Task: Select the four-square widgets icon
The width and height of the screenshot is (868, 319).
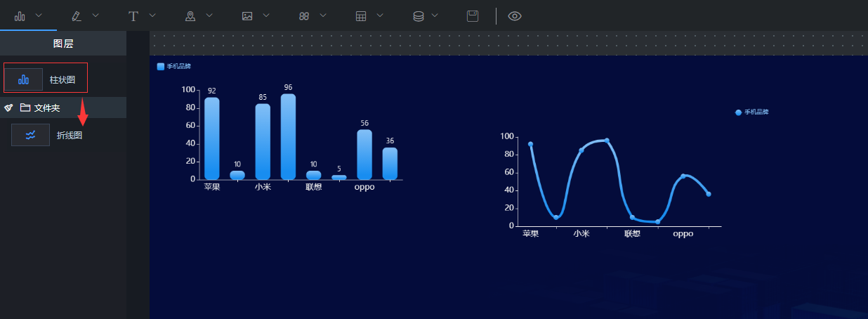Action: [x=304, y=15]
